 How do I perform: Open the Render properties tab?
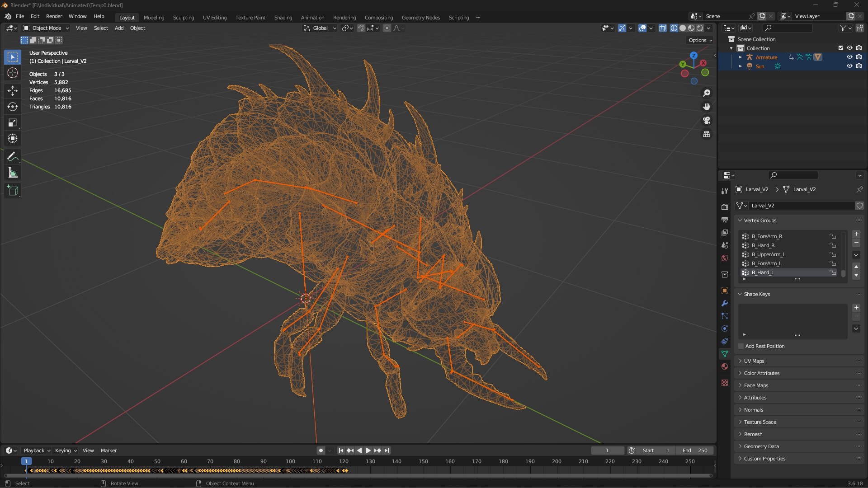(x=725, y=207)
